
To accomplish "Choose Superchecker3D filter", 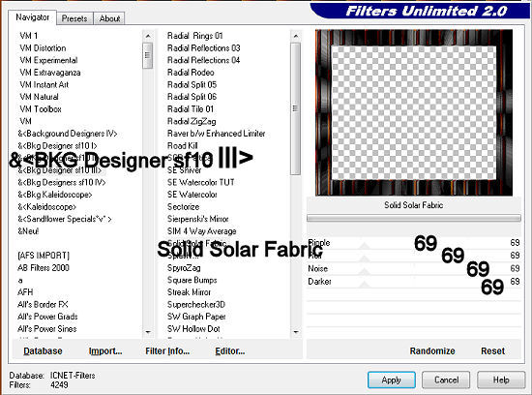I will (196, 304).
